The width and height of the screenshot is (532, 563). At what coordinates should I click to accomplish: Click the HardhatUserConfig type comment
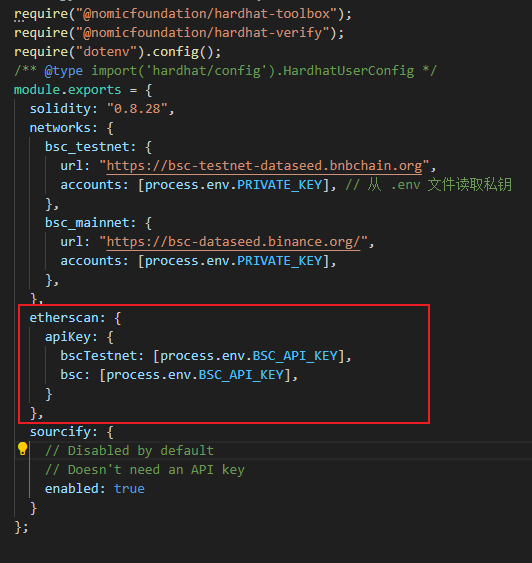(x=225, y=71)
